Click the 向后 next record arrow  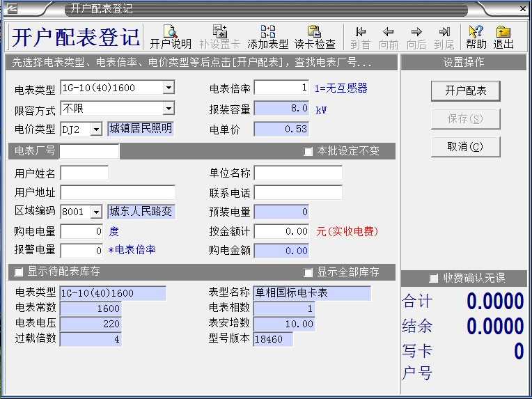point(416,37)
